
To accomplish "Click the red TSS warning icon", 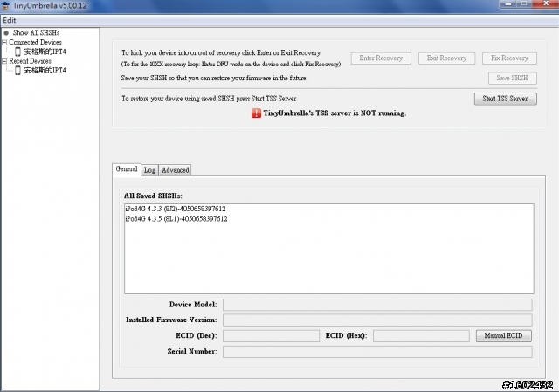I will point(256,113).
